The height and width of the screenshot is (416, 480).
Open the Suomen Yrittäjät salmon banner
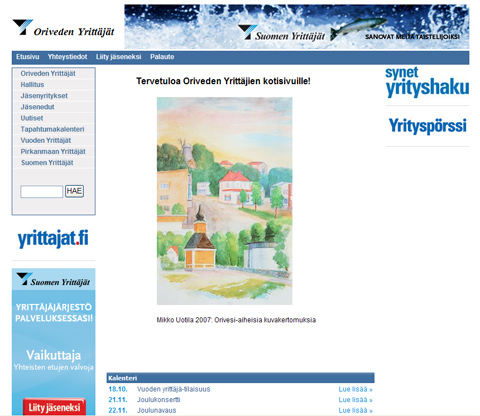(297, 27)
